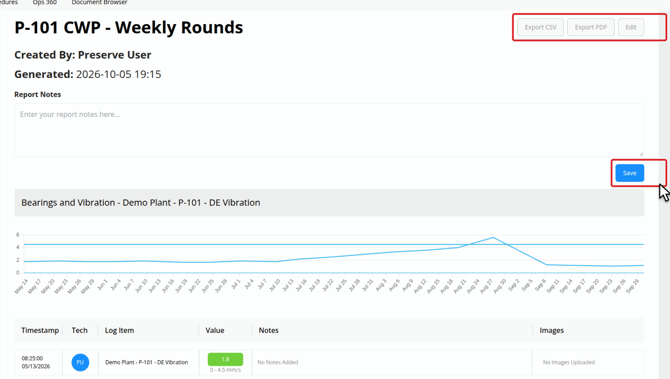Click the Notes column header
The width and height of the screenshot is (670, 379).
tap(268, 330)
